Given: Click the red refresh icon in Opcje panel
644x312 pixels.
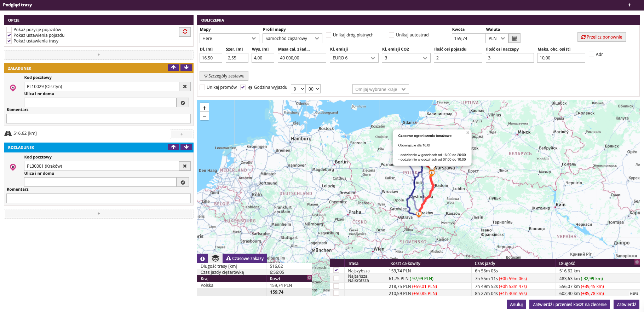Looking at the screenshot, I should (185, 32).
